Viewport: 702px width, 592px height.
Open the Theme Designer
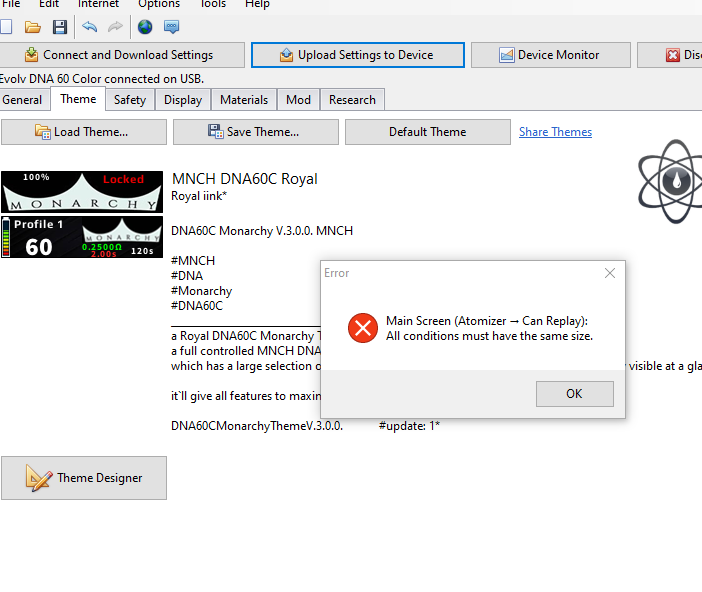click(x=84, y=478)
